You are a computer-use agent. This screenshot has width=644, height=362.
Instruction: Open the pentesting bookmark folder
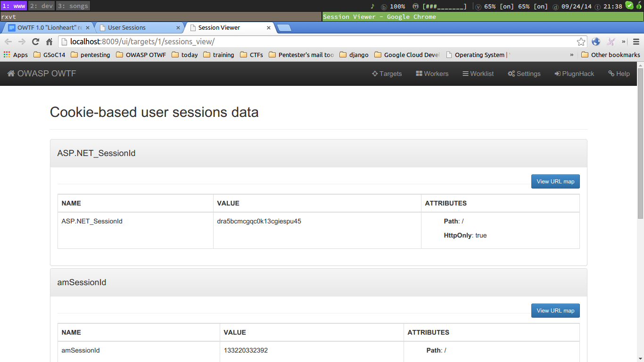90,55
